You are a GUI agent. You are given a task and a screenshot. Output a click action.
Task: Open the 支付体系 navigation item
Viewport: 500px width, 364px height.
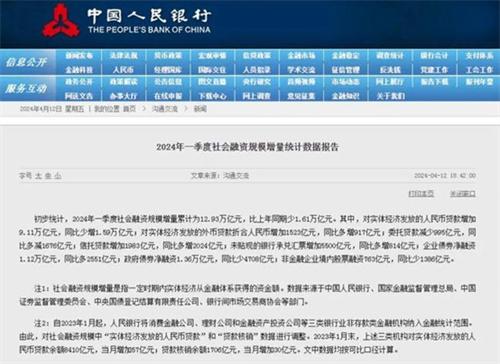pyautogui.click(x=479, y=56)
